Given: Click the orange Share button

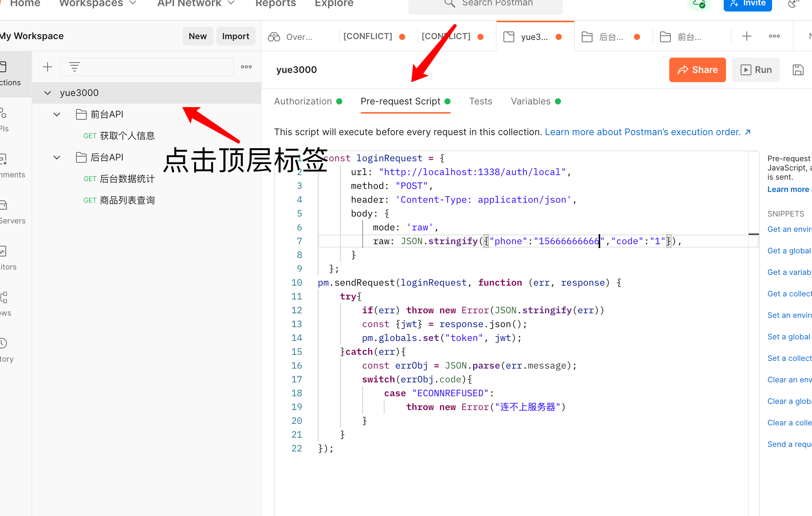Looking at the screenshot, I should pos(697,70).
